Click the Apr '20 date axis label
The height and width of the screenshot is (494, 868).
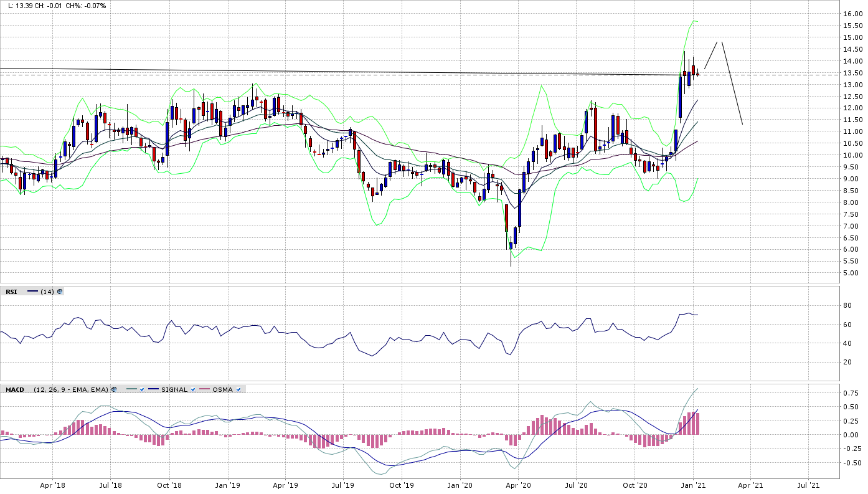tap(518, 485)
